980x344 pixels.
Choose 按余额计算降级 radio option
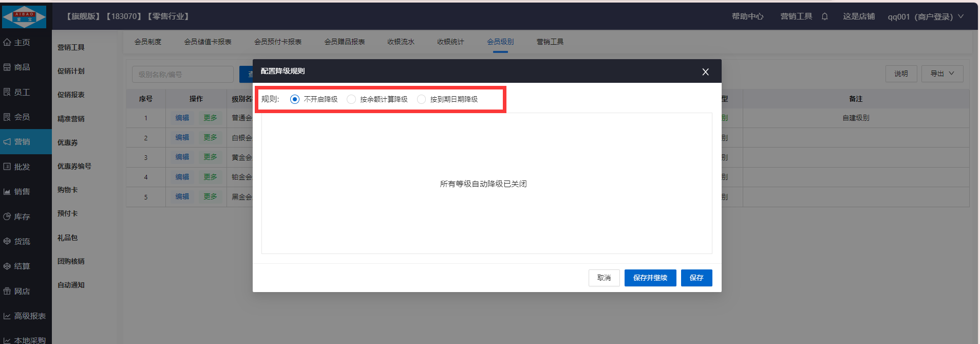[x=351, y=99]
